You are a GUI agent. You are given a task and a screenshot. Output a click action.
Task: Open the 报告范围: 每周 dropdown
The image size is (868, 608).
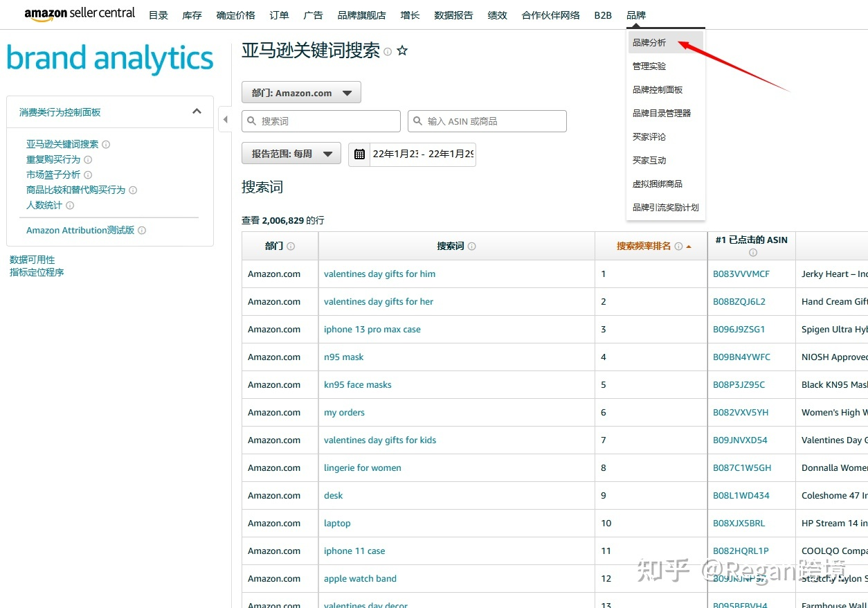click(291, 154)
